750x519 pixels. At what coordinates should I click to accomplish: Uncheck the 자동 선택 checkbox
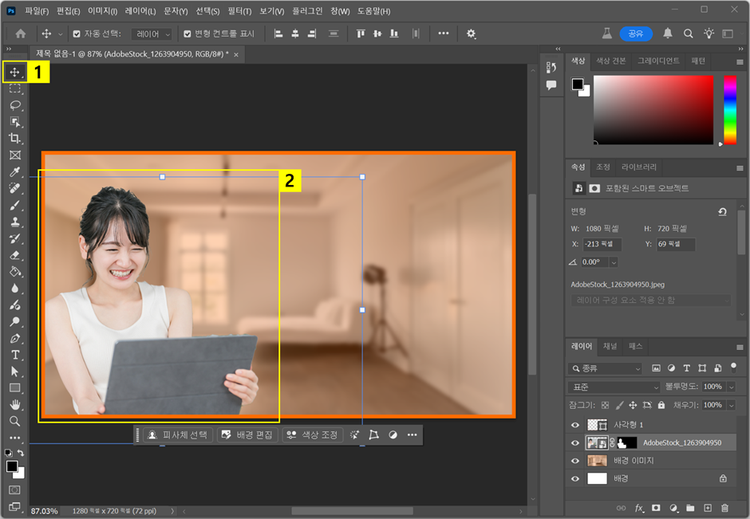[76, 34]
